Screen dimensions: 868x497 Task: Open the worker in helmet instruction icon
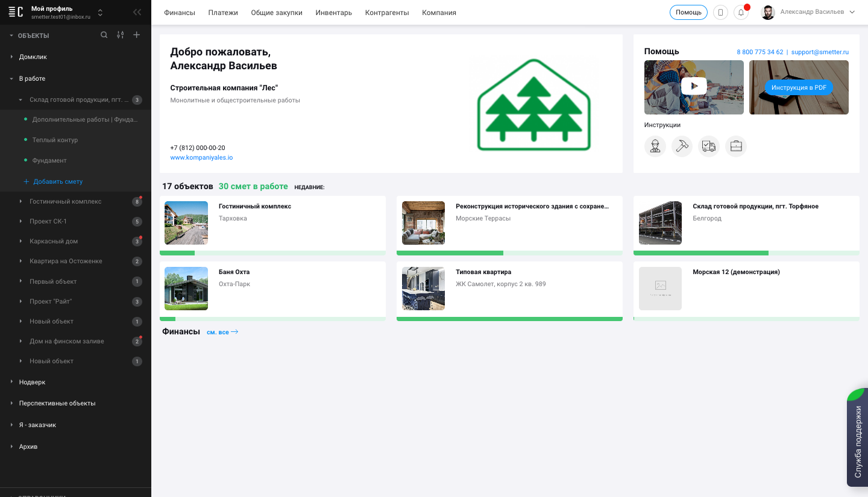(655, 146)
